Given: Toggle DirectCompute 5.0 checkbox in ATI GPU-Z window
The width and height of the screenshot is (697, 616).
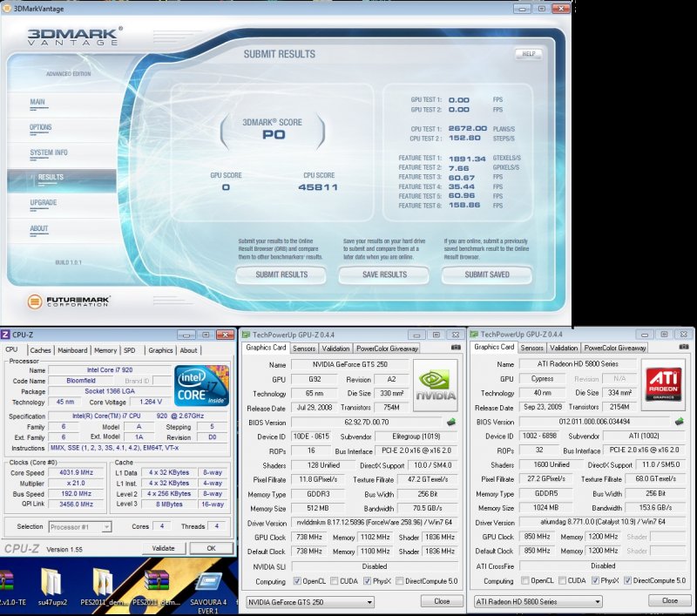Looking at the screenshot, I should point(627,580).
